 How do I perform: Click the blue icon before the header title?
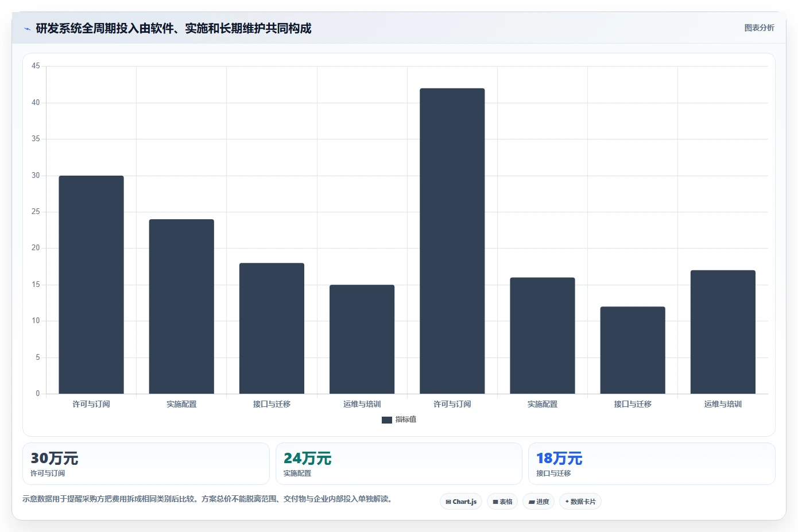[27, 29]
